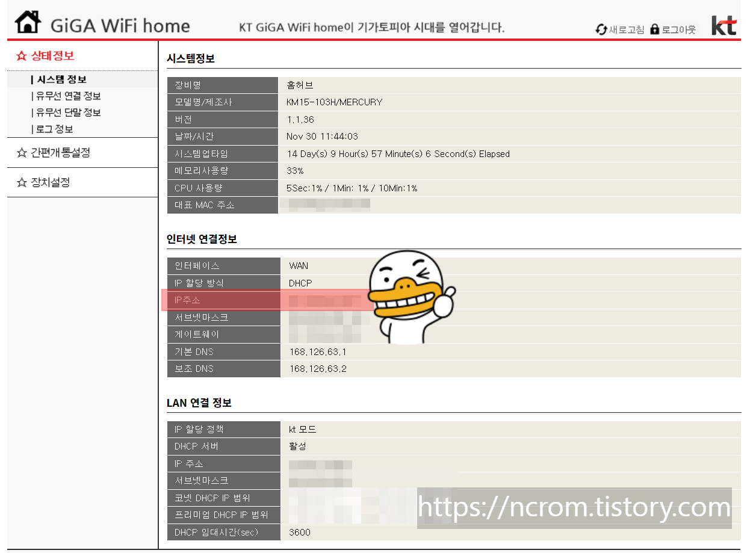Click the 보조 DNS label cell
Screen dimensions: 756x553
point(224,368)
